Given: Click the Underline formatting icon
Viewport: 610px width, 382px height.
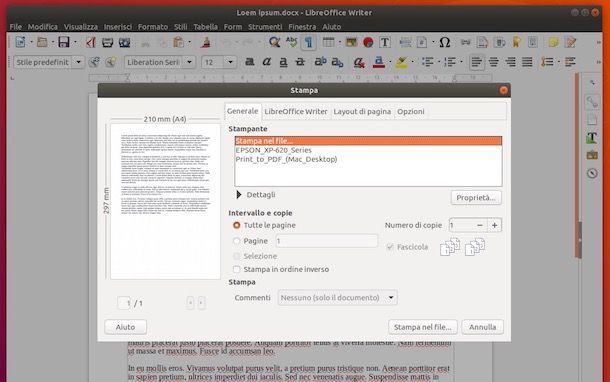Looking at the screenshot, I should tap(284, 62).
